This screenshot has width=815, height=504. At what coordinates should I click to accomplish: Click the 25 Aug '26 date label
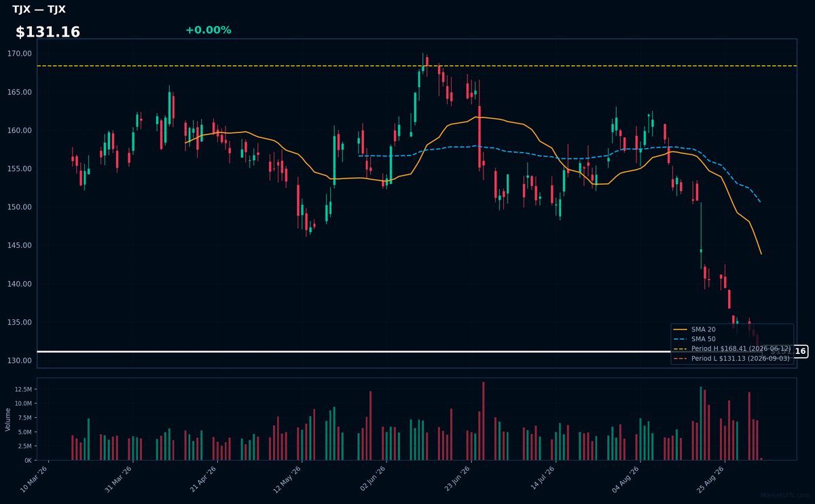[710, 479]
